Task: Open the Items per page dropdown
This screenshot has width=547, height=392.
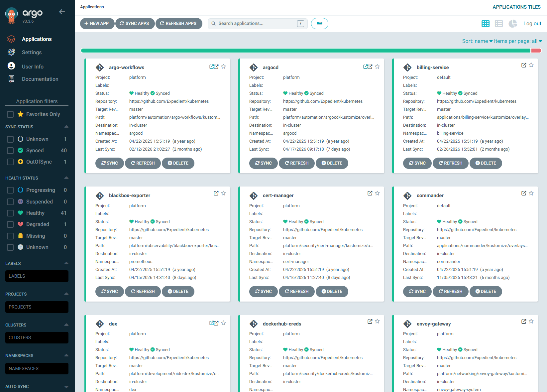Action: (518, 41)
